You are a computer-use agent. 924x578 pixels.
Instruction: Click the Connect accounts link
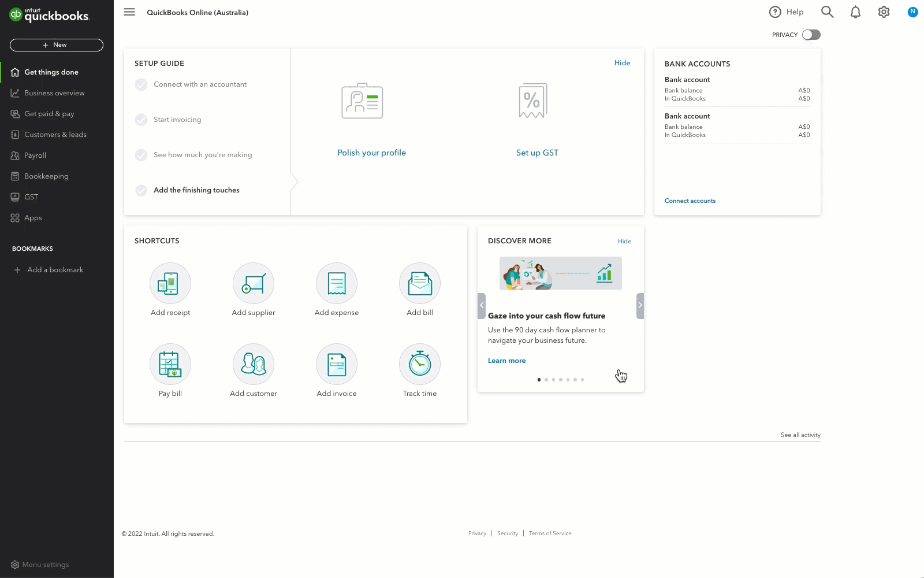coord(690,201)
